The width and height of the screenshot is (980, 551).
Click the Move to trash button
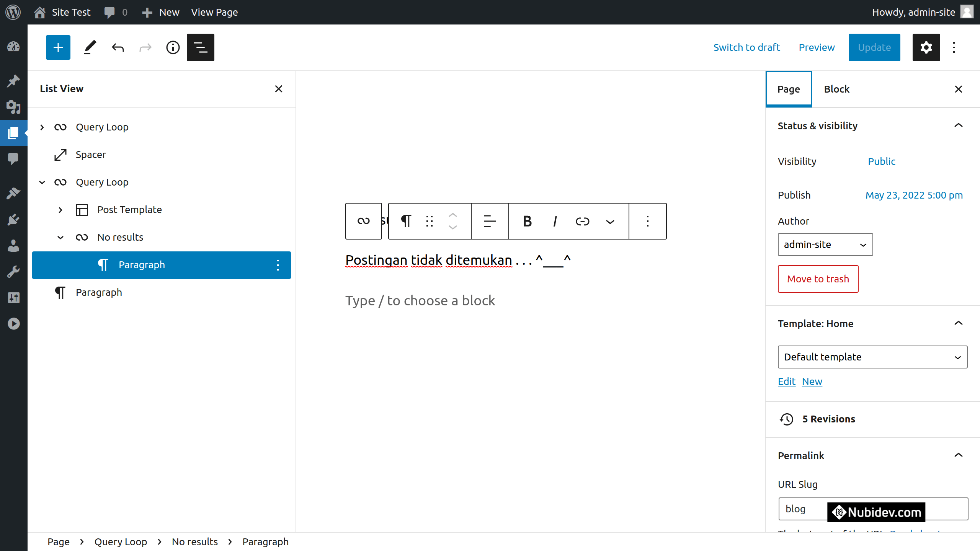[x=818, y=279]
